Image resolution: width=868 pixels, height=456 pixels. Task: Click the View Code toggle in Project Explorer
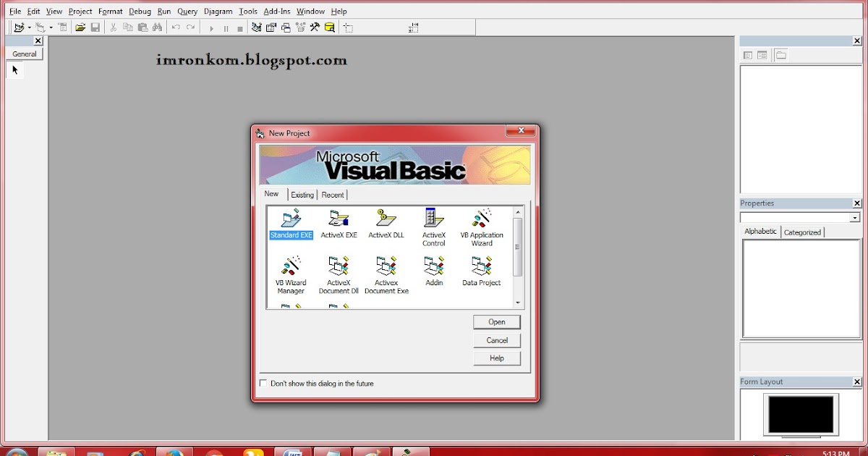747,54
